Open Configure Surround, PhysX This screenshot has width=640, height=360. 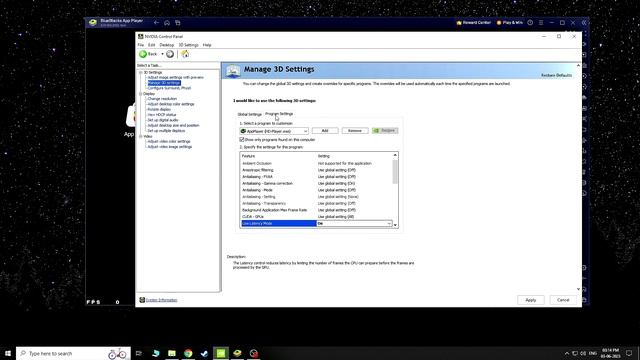[x=169, y=88]
